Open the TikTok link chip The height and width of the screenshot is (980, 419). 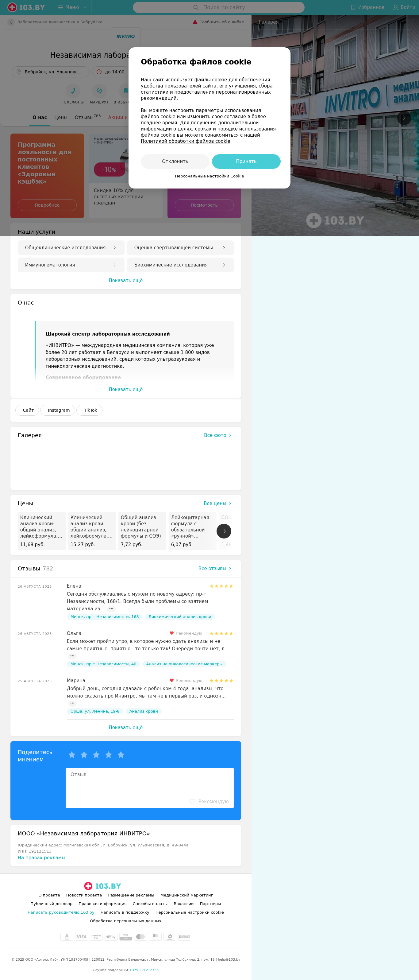tap(90, 410)
